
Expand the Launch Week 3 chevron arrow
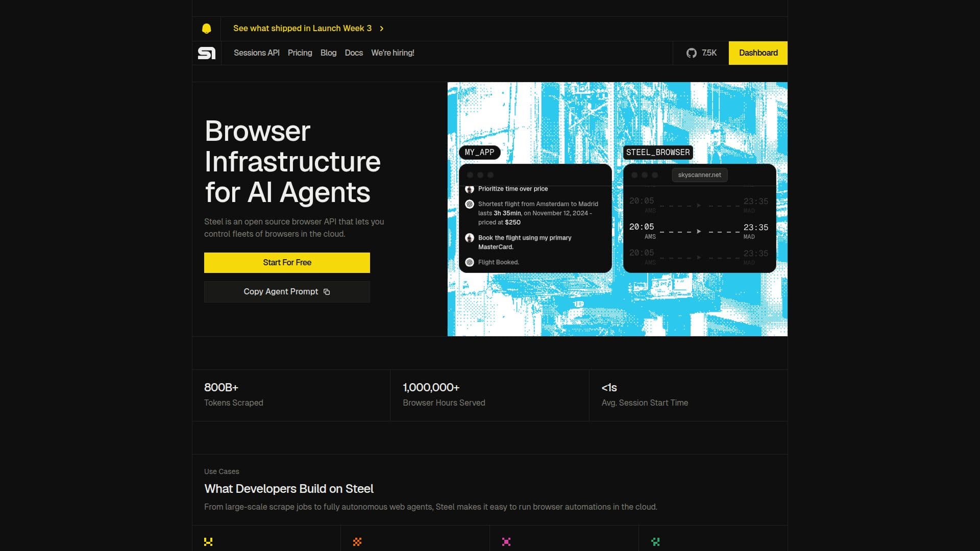[381, 29]
